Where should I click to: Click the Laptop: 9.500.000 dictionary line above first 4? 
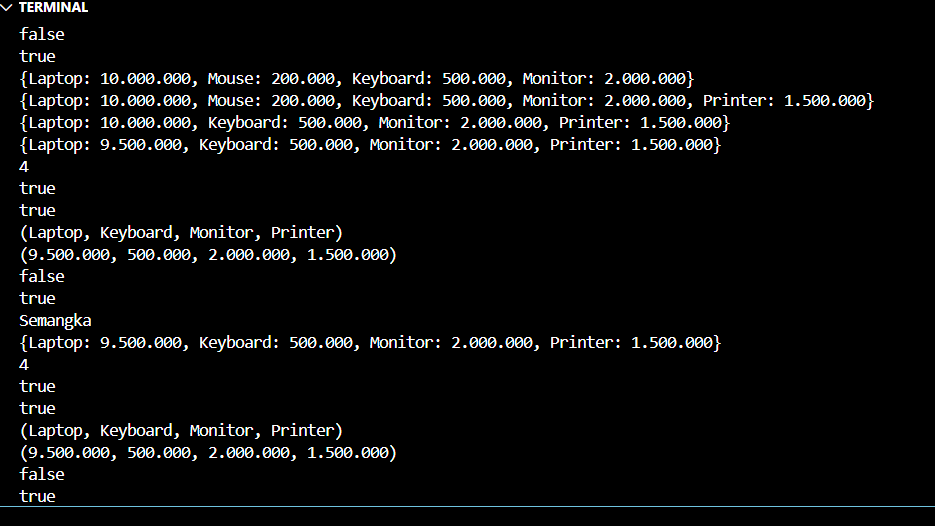point(369,144)
